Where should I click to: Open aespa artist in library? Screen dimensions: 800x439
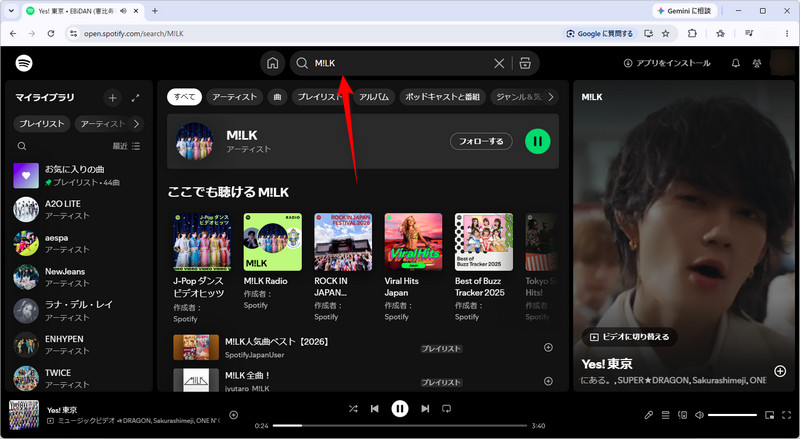[79, 243]
